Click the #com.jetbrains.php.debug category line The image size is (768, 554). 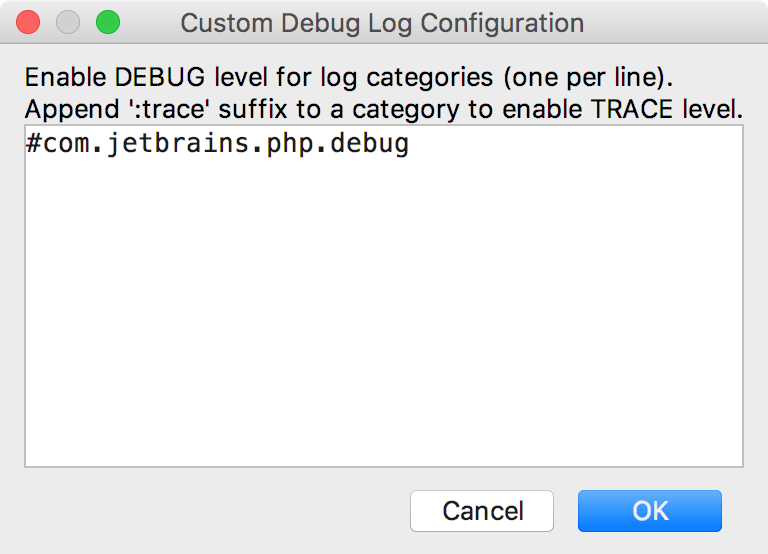click(217, 144)
